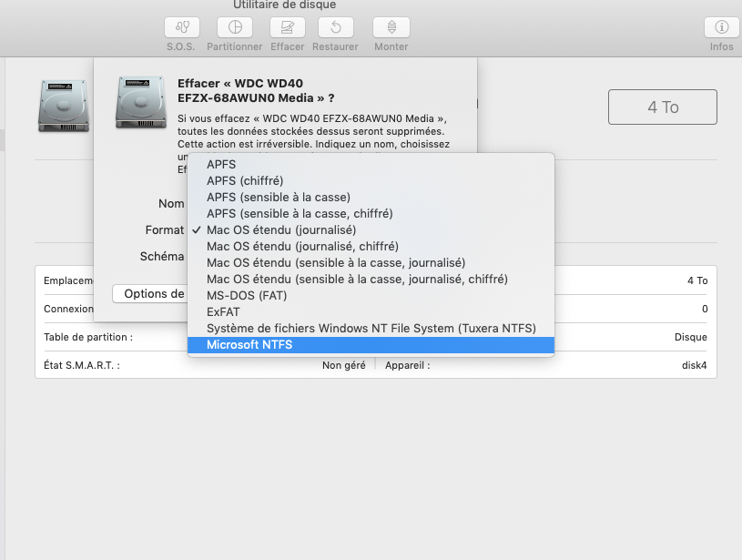
Task: Click the Appareil label
Action: [x=408, y=365]
